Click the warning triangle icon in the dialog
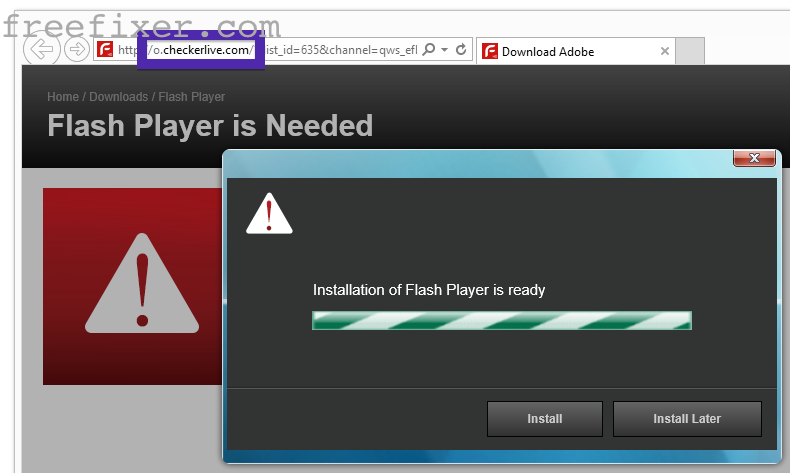Screen dimensions: 790x473 coord(269,214)
